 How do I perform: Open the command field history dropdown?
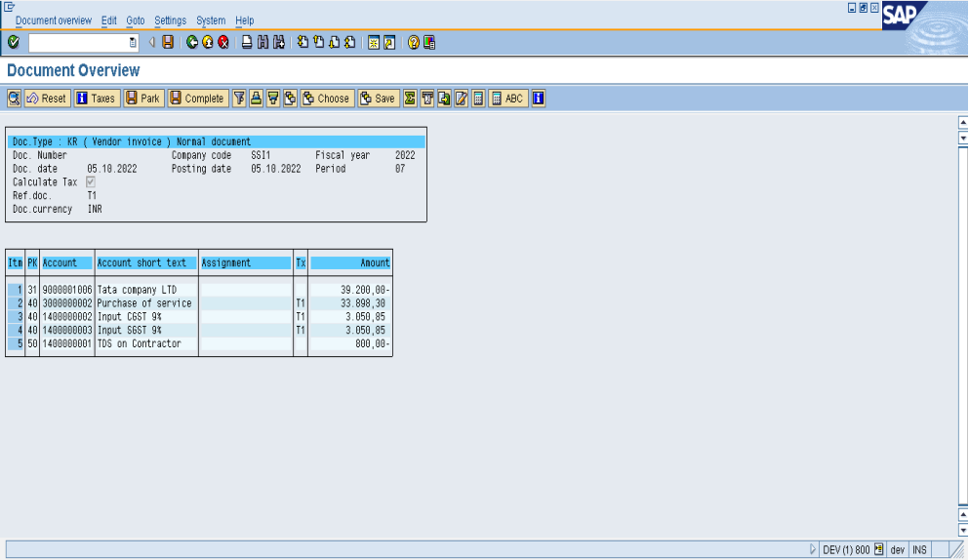[134, 43]
